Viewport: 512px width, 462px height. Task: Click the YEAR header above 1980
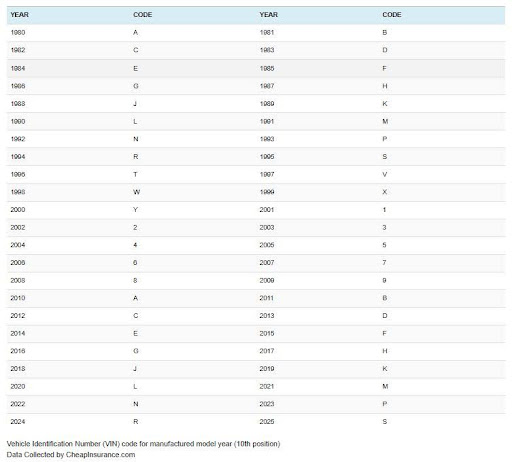(19, 15)
